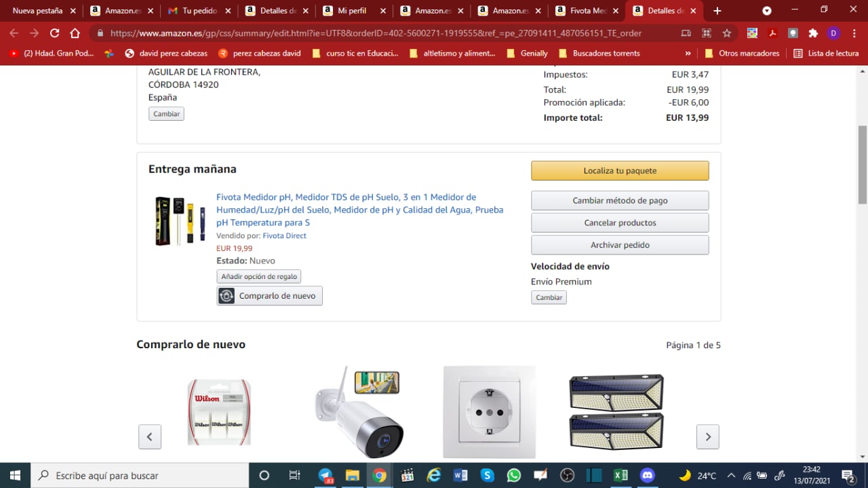Click the Wilson overgrip product thumbnail

tap(218, 412)
